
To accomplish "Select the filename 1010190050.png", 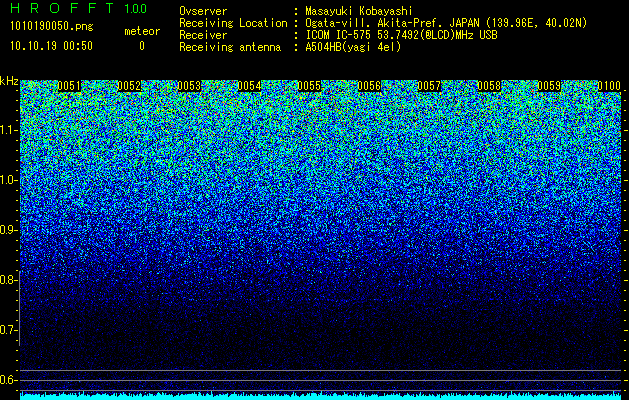I will pyautogui.click(x=52, y=26).
